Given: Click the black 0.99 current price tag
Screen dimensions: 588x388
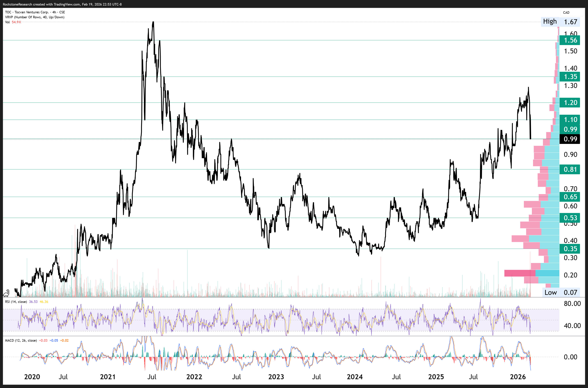Looking at the screenshot, I should tap(570, 139).
